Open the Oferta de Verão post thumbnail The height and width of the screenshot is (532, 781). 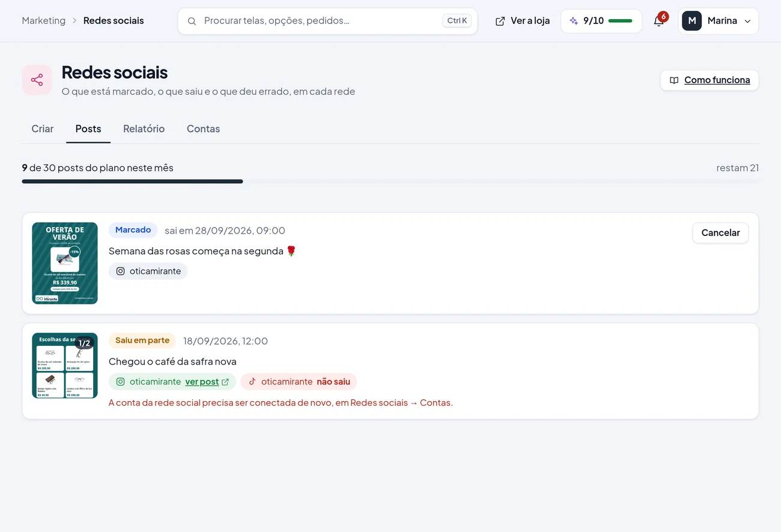pyautogui.click(x=65, y=264)
